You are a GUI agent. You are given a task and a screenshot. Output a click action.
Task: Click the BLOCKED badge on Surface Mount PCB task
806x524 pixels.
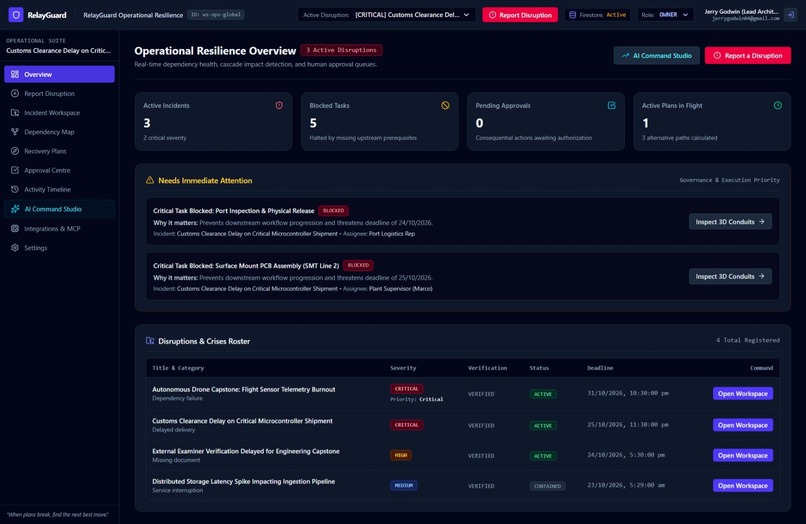point(358,265)
